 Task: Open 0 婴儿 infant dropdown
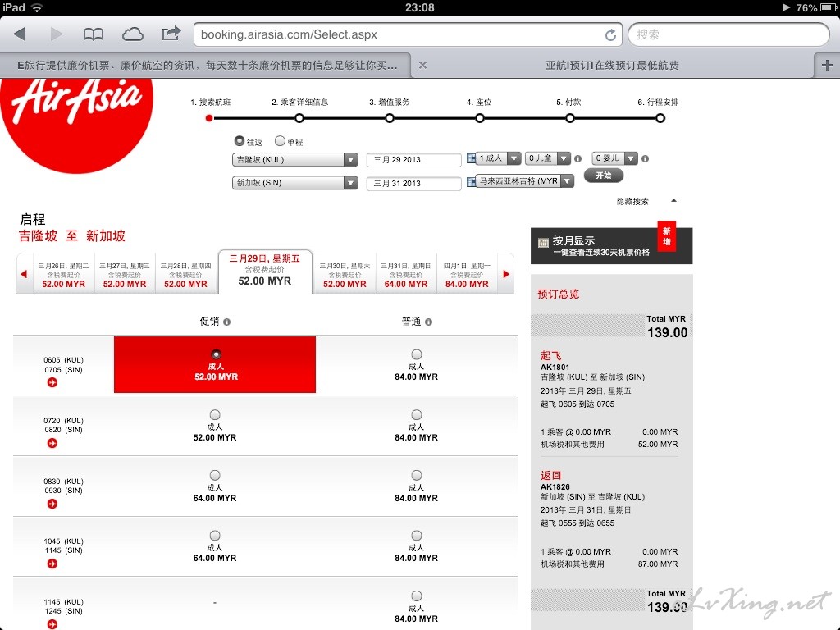tap(615, 158)
